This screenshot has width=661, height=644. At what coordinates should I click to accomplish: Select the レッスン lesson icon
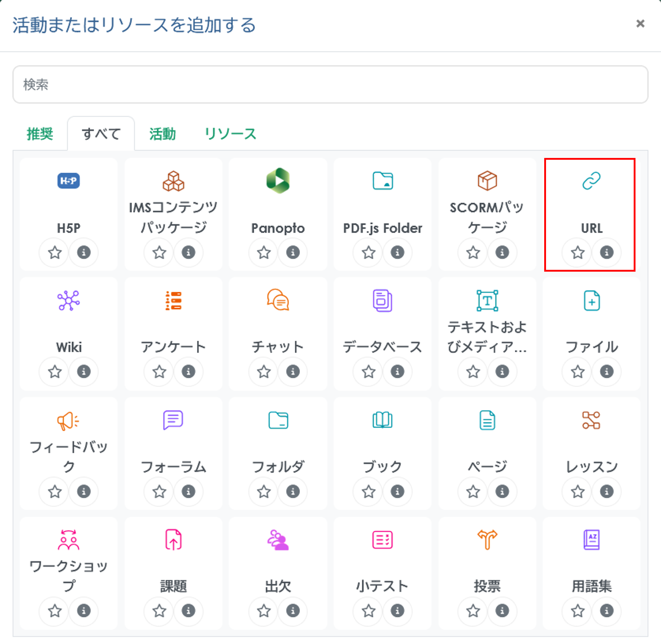591,420
